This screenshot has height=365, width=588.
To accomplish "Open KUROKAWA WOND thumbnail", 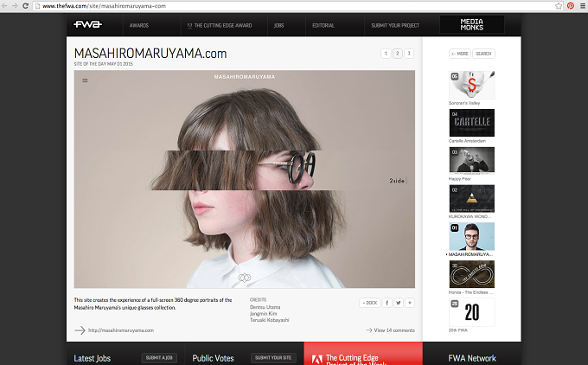I will point(472,198).
